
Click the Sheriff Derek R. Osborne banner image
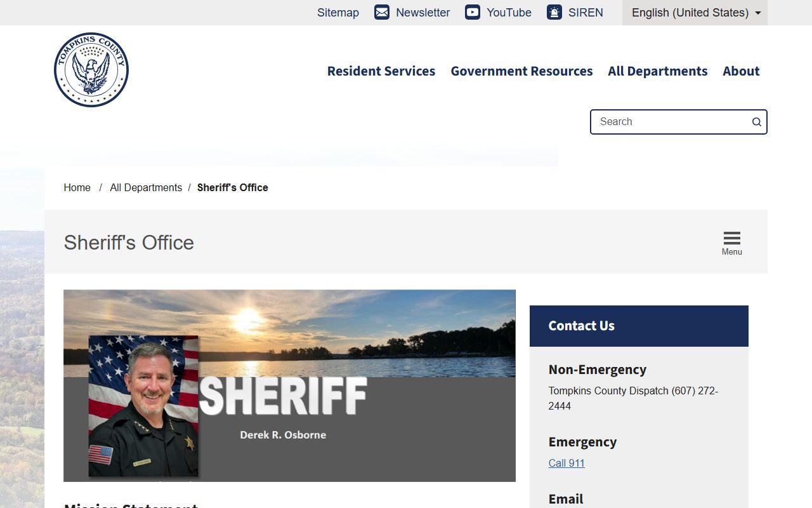coord(289,385)
